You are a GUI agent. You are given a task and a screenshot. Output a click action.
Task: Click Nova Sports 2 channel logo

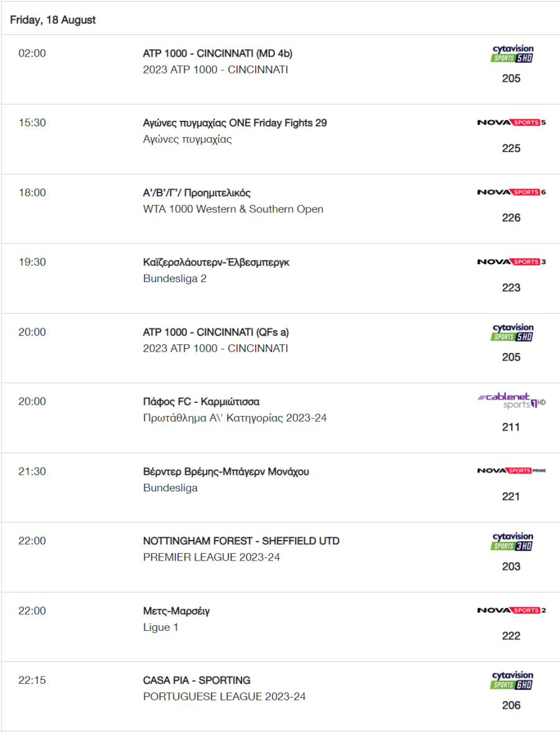point(511,610)
